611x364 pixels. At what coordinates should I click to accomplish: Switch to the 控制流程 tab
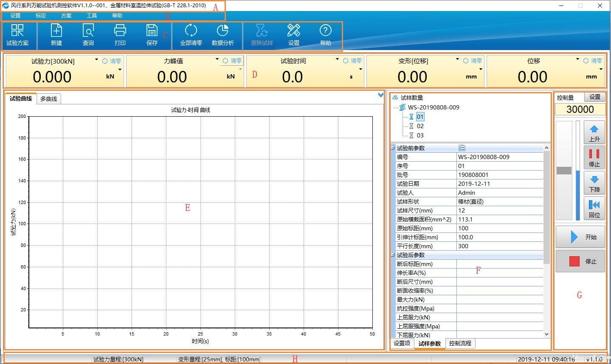460,343
